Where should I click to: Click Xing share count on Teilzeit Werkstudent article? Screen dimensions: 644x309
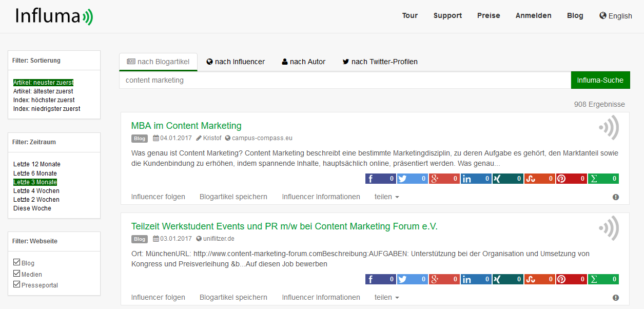(x=508, y=279)
